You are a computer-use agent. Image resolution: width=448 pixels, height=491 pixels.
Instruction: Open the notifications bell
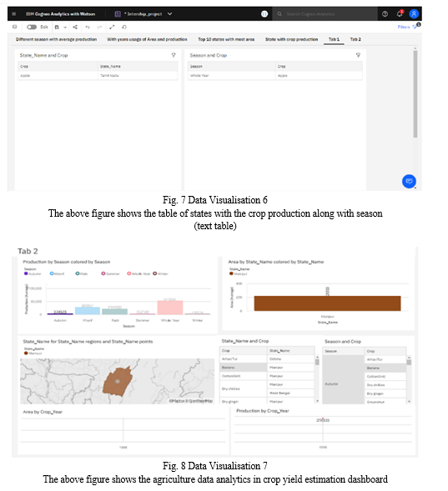point(400,14)
